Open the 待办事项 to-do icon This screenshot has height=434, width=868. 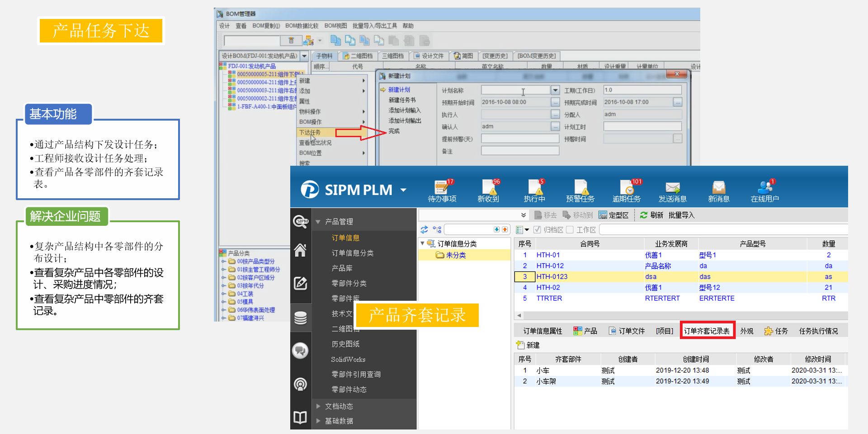click(442, 190)
